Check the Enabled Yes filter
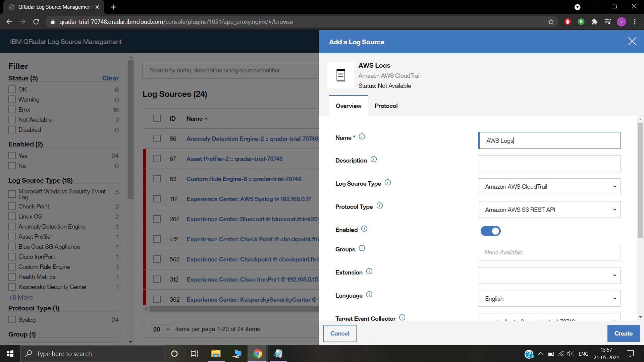The height and width of the screenshot is (362, 644). 12,156
